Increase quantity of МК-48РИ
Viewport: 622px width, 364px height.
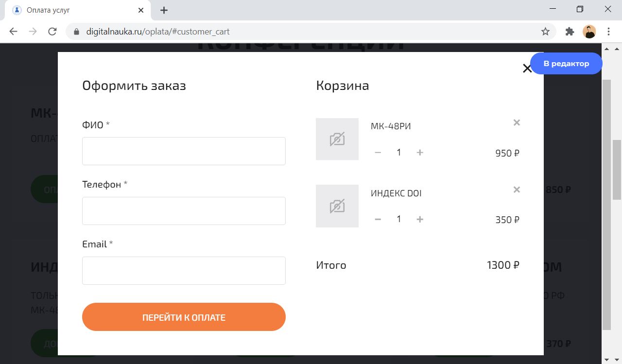tap(420, 153)
